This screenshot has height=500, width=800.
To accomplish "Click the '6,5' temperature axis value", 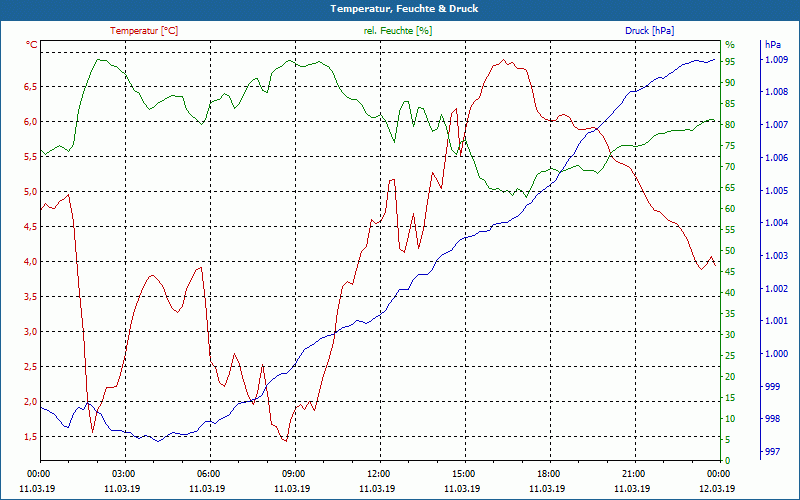I will 31,87.
